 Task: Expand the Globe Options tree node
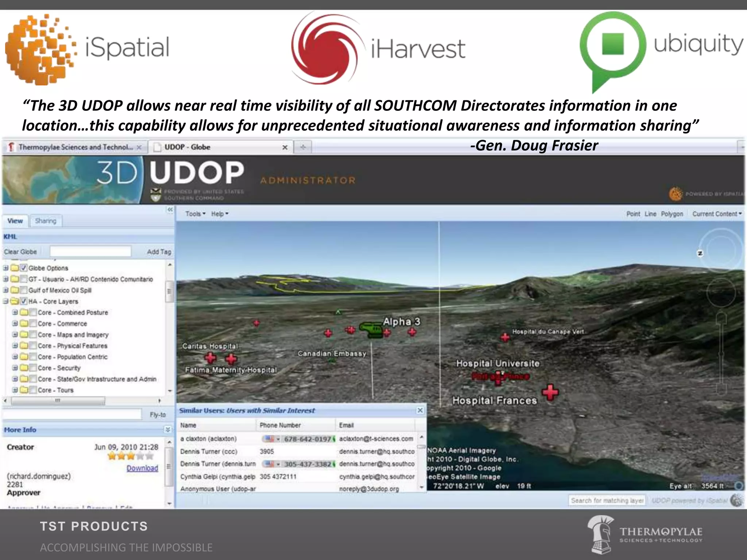coord(6,268)
